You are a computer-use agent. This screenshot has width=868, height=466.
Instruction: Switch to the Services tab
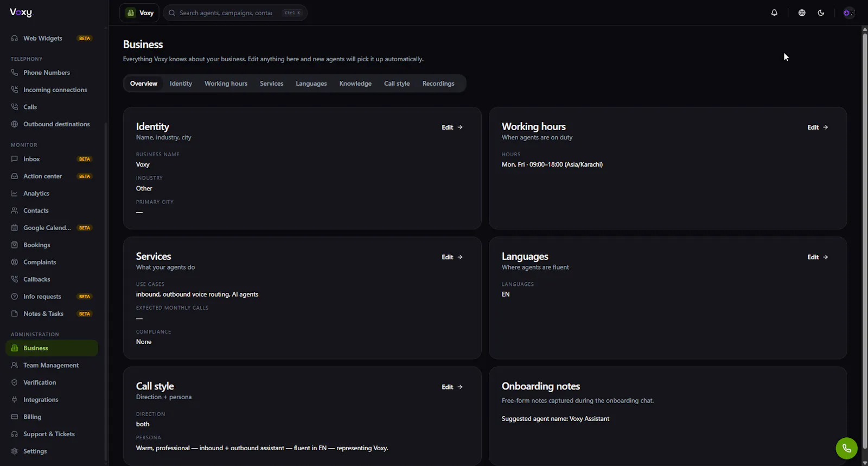[x=271, y=84]
